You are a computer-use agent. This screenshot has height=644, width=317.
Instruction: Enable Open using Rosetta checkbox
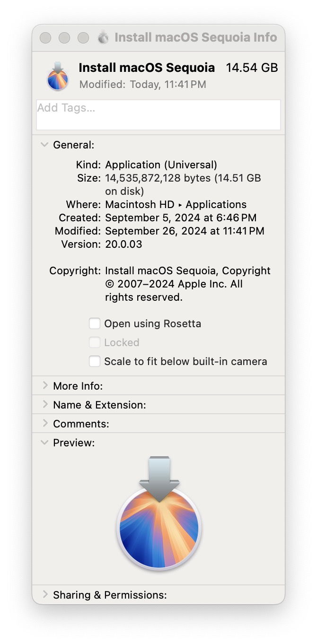[95, 324]
